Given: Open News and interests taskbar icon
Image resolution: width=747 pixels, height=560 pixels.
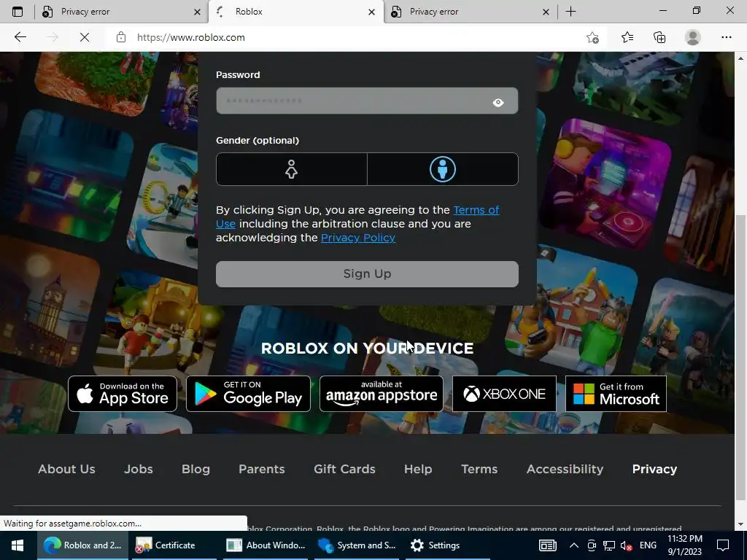Looking at the screenshot, I should click(547, 545).
